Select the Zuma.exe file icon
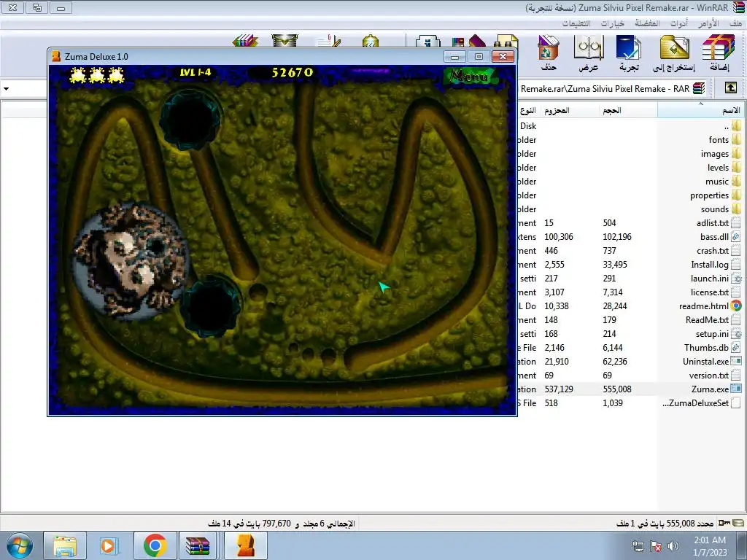The height and width of the screenshot is (560, 747). coord(736,389)
